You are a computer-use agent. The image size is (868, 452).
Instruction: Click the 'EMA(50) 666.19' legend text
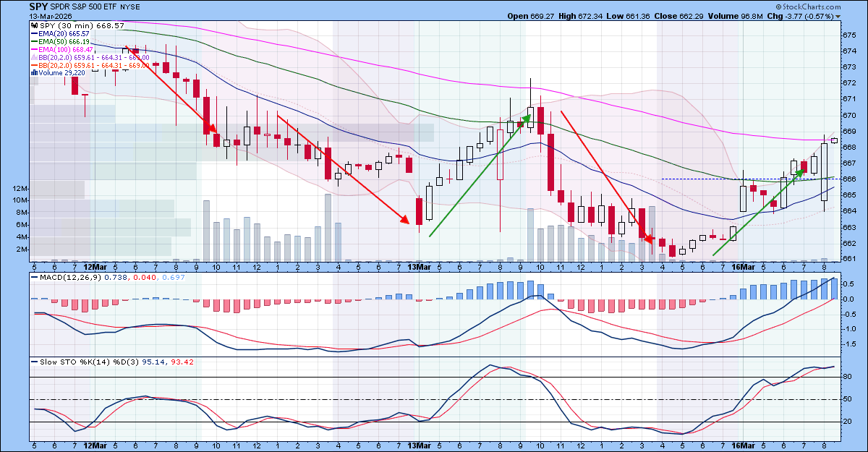coord(64,41)
